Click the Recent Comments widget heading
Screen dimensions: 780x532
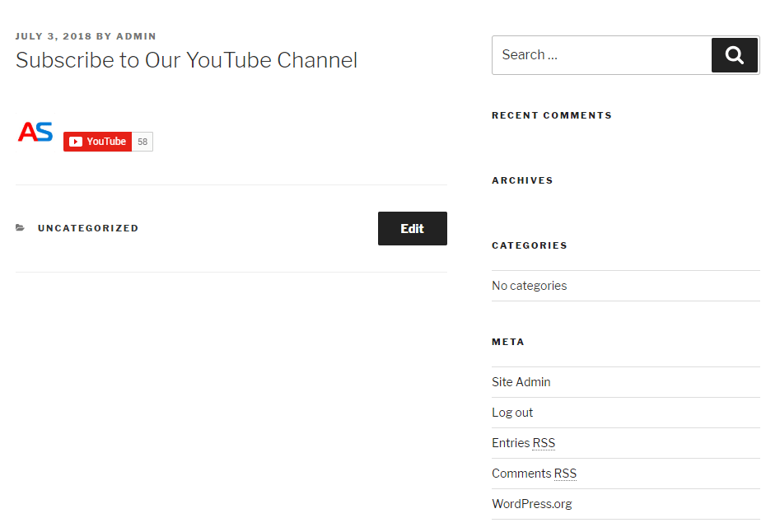point(552,115)
